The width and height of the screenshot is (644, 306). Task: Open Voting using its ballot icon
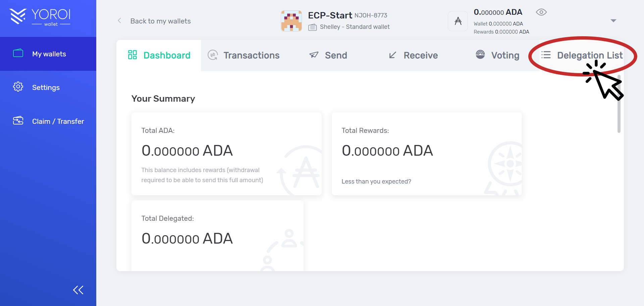pyautogui.click(x=480, y=55)
